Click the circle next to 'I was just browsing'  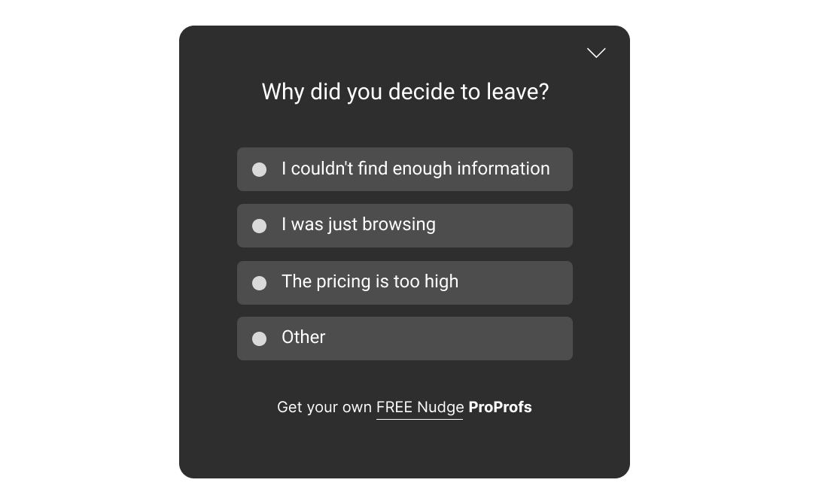(x=260, y=226)
